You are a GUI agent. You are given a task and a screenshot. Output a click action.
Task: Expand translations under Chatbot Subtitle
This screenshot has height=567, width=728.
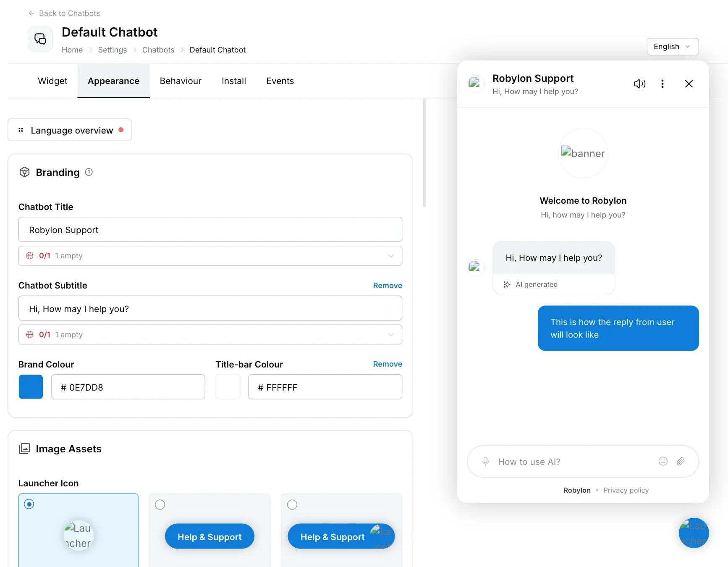[210, 335]
